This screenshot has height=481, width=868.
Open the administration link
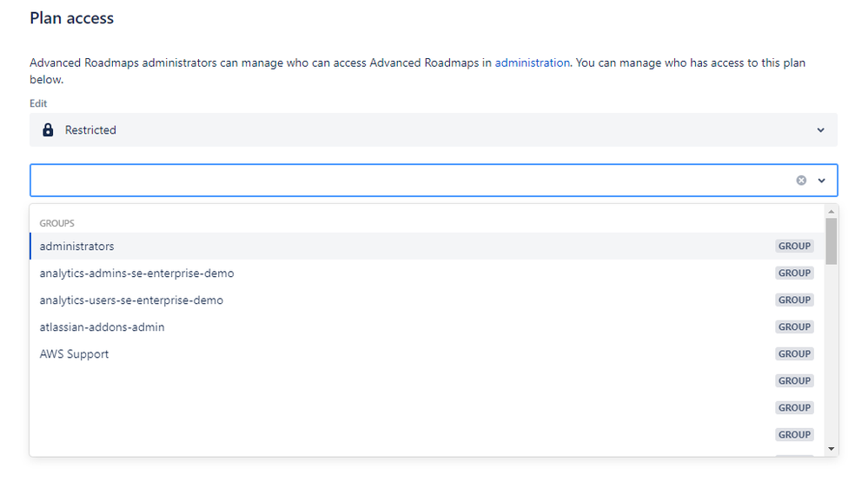point(532,63)
